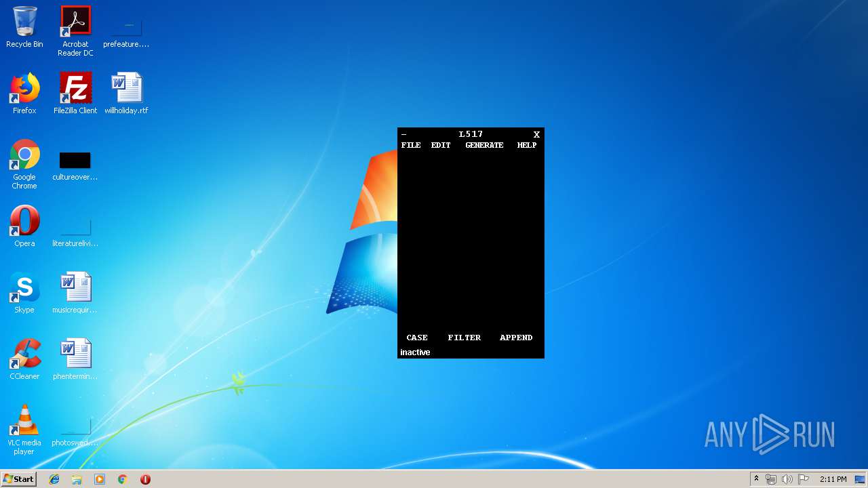Open the EDIT menu in L517

pos(441,145)
